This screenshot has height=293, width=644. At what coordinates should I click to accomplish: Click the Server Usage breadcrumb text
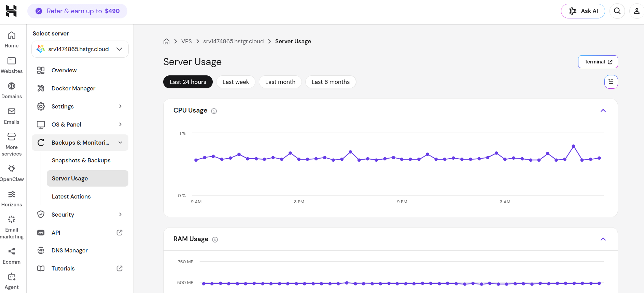click(x=293, y=41)
